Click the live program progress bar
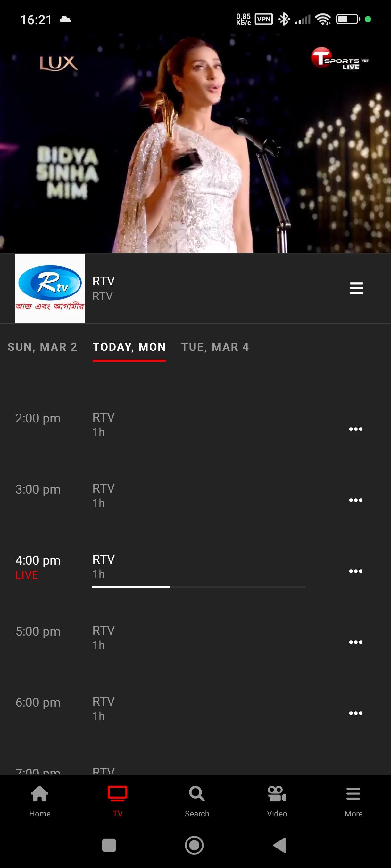 [199, 587]
